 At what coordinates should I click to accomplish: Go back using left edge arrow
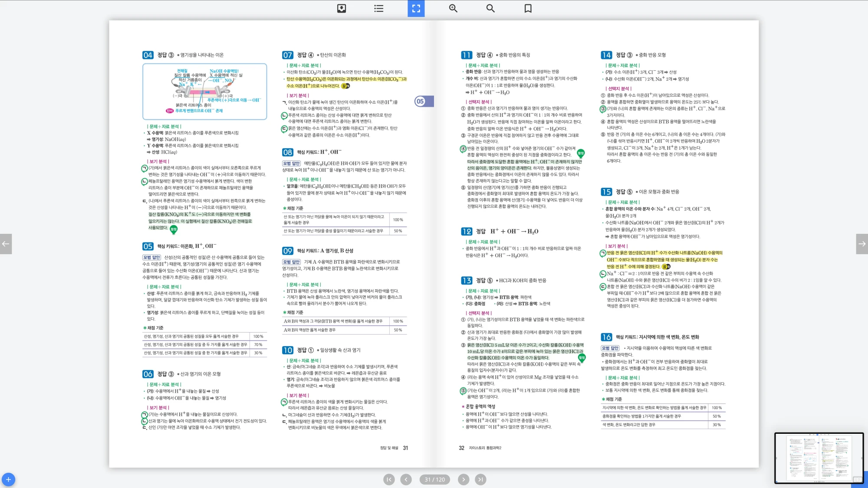[6, 244]
